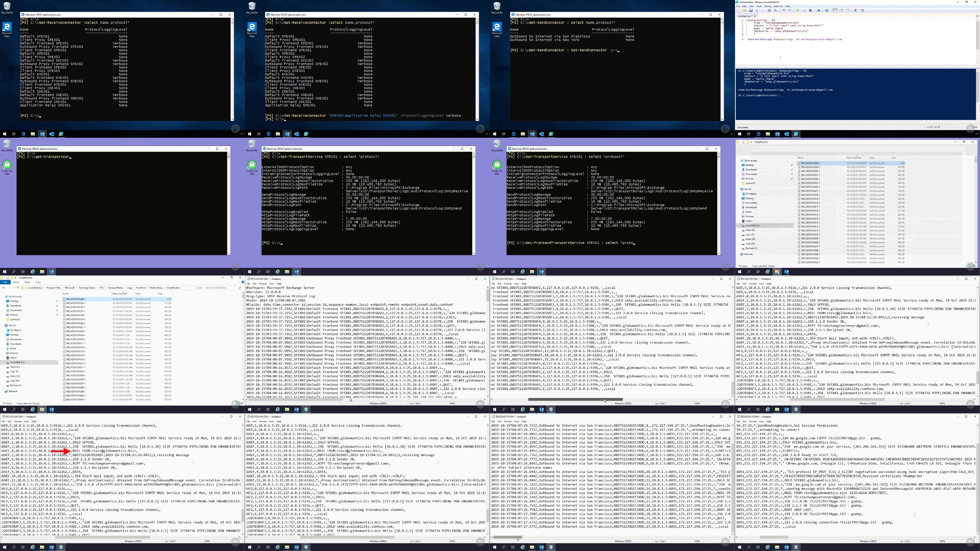Open Debug menu in PowerShell ISE

click(768, 6)
